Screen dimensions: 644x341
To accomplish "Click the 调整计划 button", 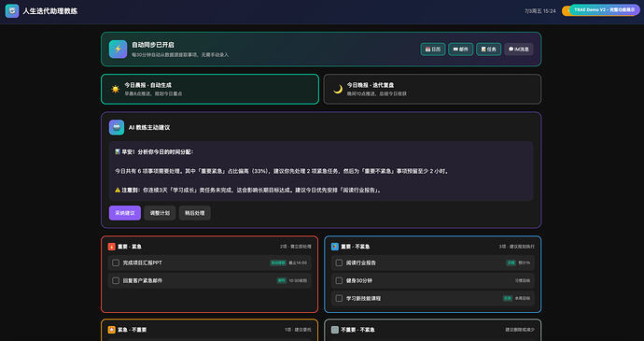I will click(x=160, y=213).
